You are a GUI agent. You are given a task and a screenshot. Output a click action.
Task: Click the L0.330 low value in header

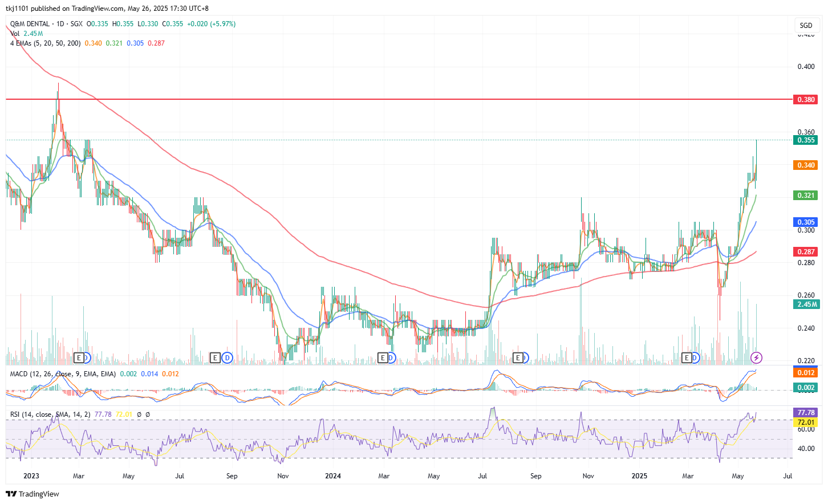(148, 24)
